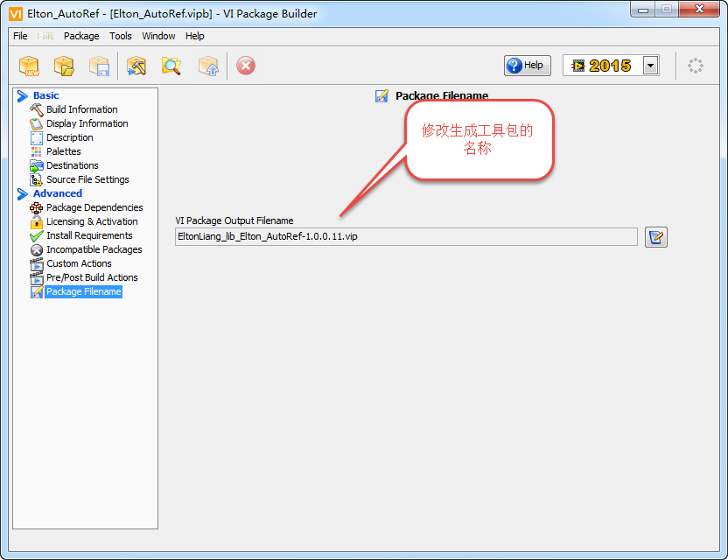Image resolution: width=728 pixels, height=560 pixels.
Task: Collapse the Advanced section arrow
Action: click(x=22, y=194)
